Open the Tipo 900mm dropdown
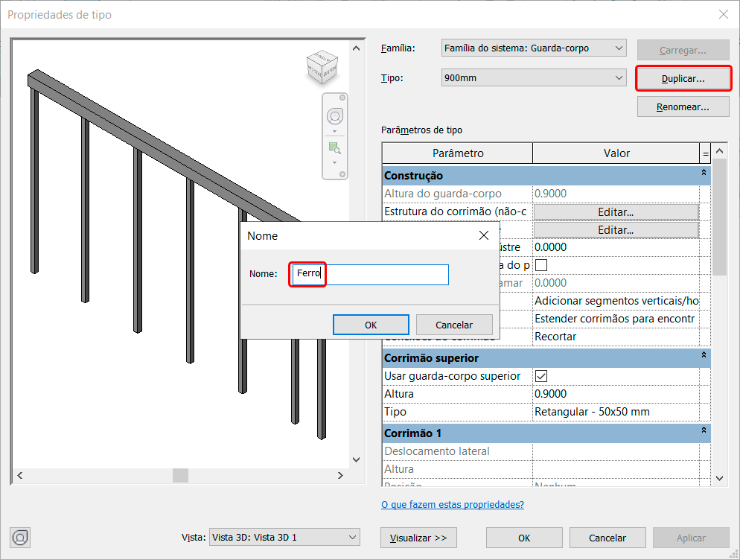 coord(534,77)
